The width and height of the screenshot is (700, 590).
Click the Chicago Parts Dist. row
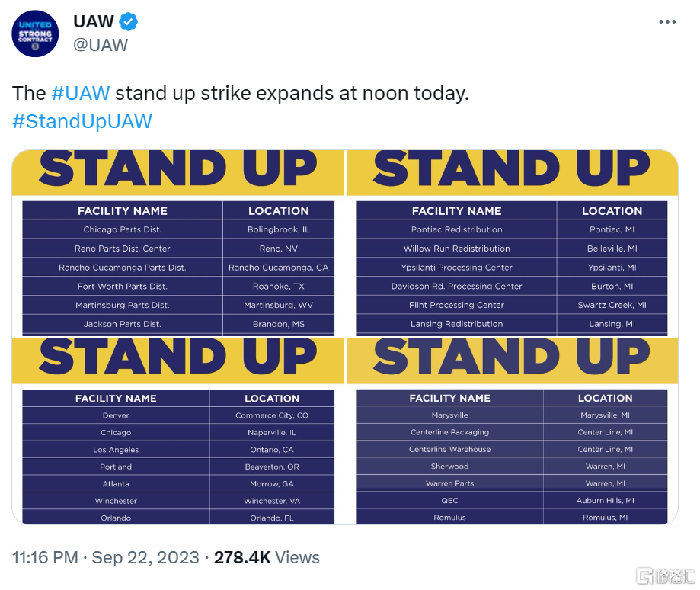(178, 229)
